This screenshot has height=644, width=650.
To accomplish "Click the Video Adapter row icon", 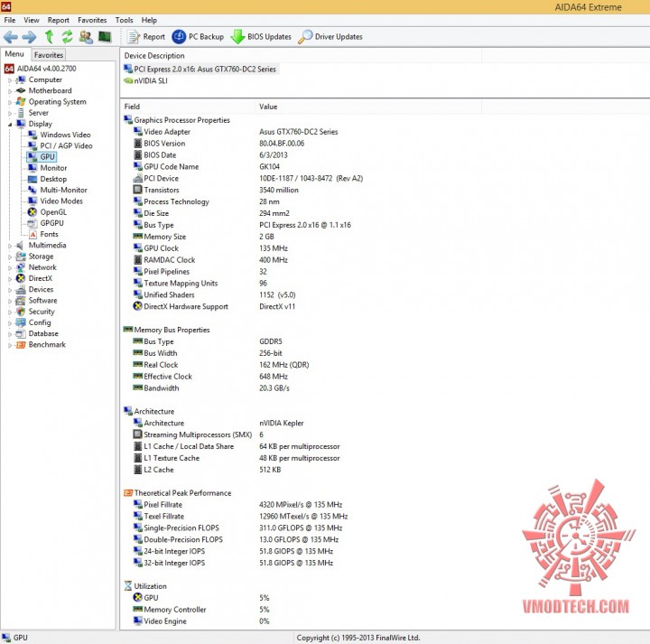I will pyautogui.click(x=138, y=132).
